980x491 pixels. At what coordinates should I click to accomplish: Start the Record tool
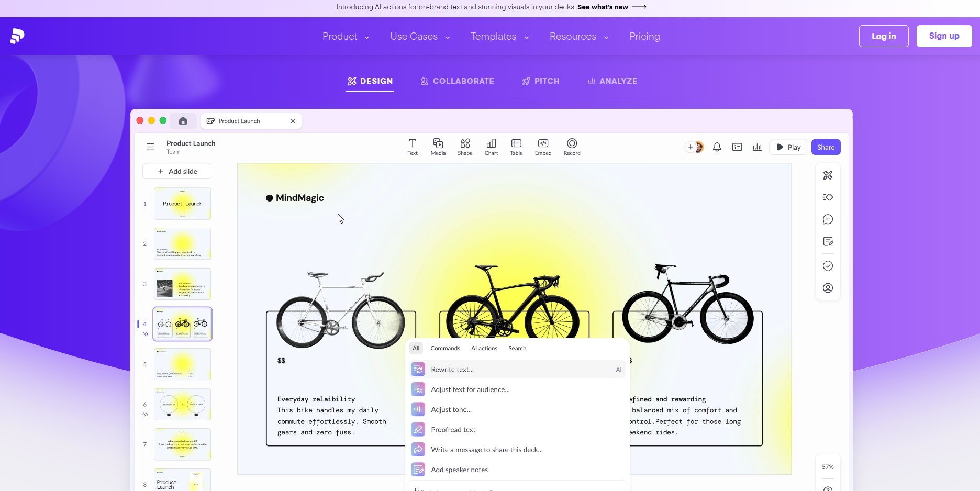pyautogui.click(x=572, y=147)
